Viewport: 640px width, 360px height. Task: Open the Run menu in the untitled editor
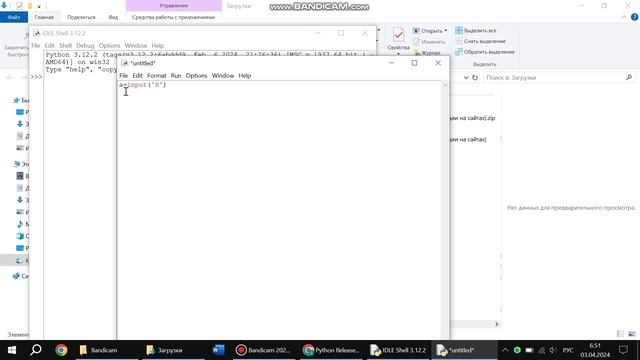176,76
